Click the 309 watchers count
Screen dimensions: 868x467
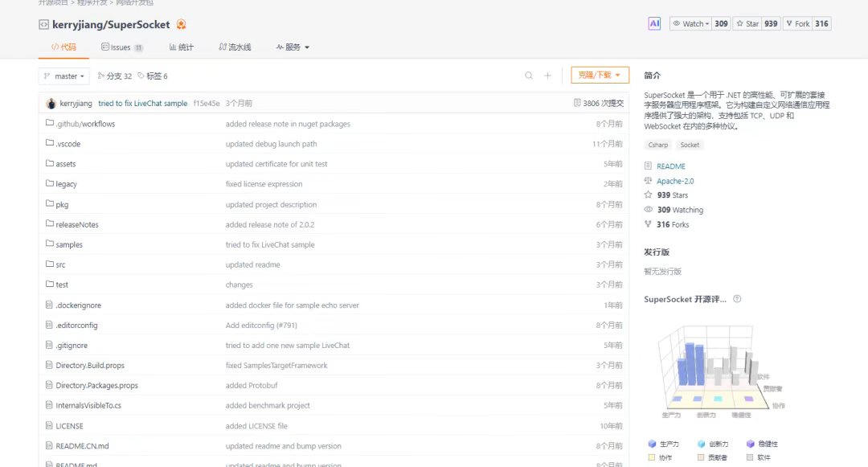pos(721,24)
